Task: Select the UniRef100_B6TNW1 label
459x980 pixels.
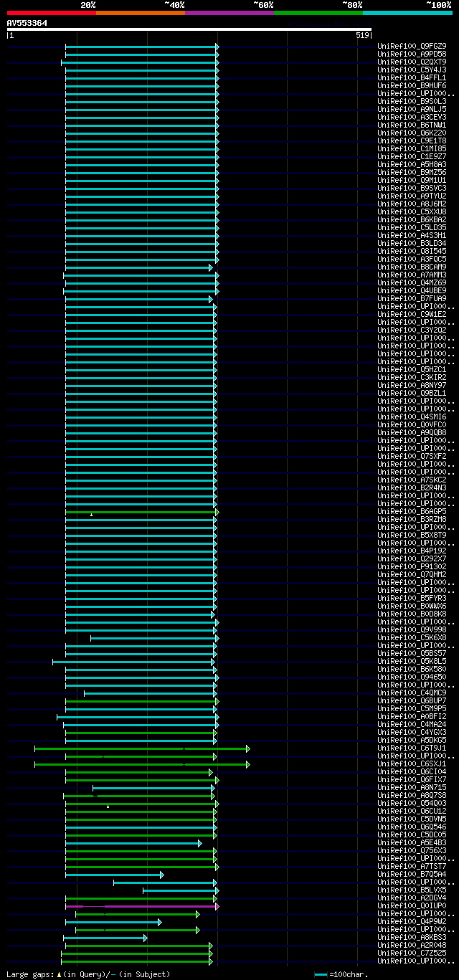Action: (412, 125)
